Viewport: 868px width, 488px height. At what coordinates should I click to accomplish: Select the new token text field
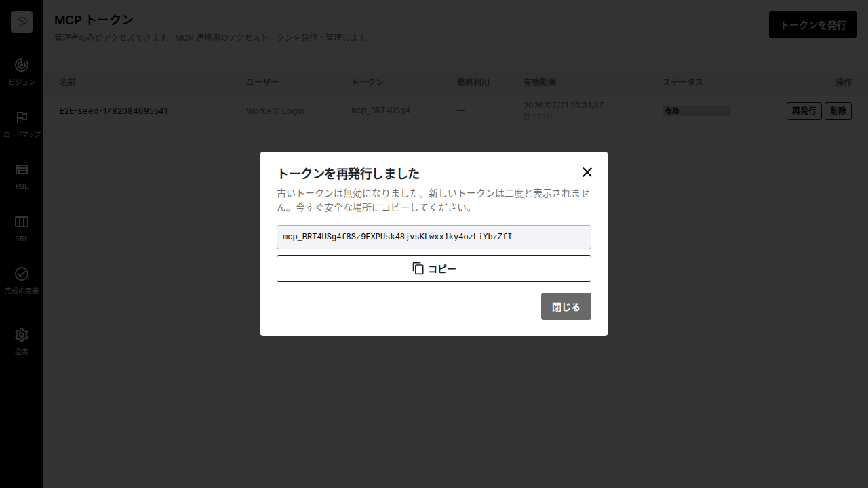coord(434,237)
